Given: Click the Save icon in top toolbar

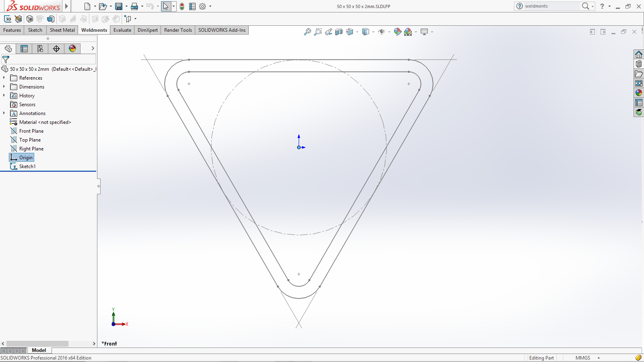Looking at the screenshot, I should [119, 6].
